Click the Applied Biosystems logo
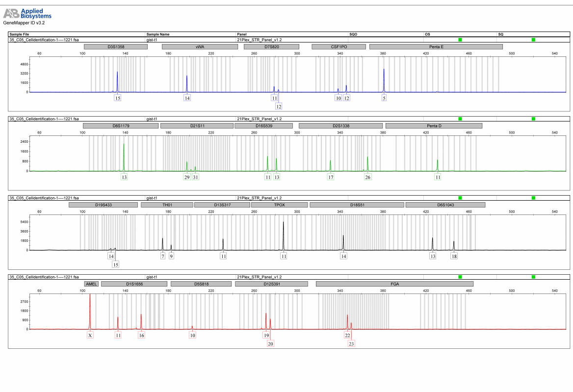This screenshot has width=573, height=392. point(27,14)
